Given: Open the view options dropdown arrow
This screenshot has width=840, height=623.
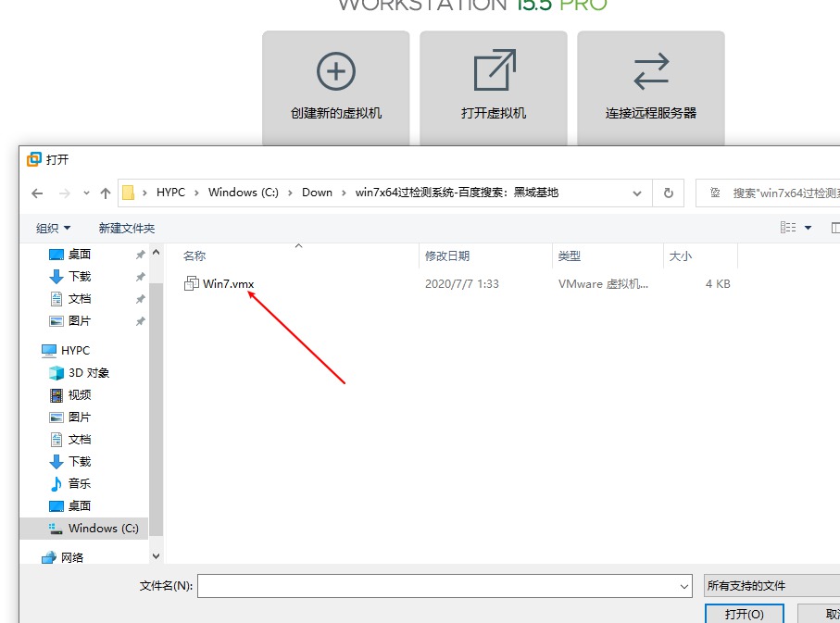Looking at the screenshot, I should click(x=808, y=228).
